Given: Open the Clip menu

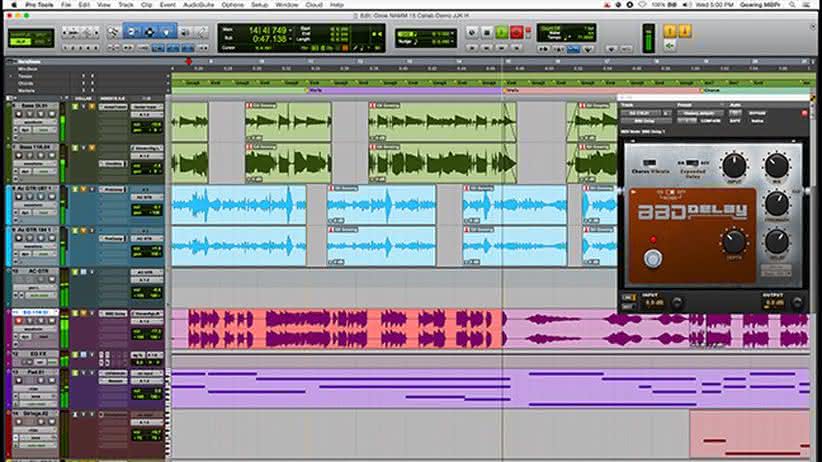Looking at the screenshot, I should point(146,5).
